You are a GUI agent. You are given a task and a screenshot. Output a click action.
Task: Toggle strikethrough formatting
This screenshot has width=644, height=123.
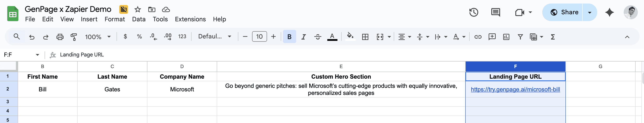click(x=318, y=37)
